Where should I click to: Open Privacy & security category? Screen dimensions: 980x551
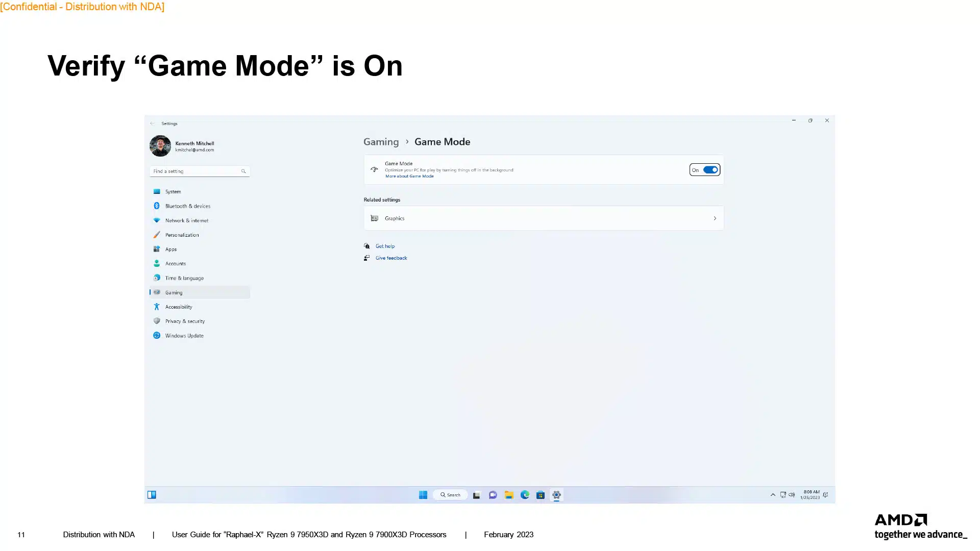coord(200,321)
